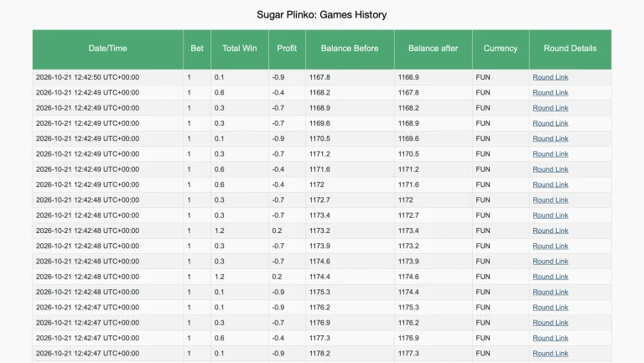Click the Balance Before column header
Screen dimensions: 644x363
(x=350, y=49)
